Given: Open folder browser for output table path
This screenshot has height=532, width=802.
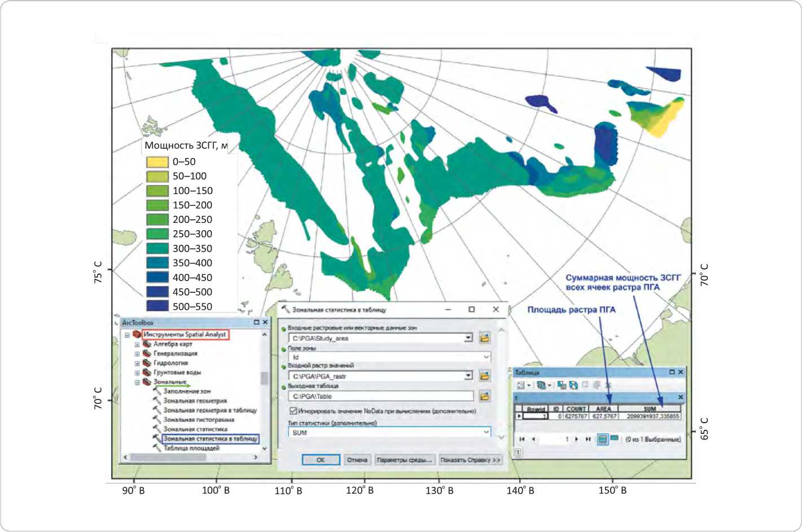Looking at the screenshot, I should (x=484, y=396).
